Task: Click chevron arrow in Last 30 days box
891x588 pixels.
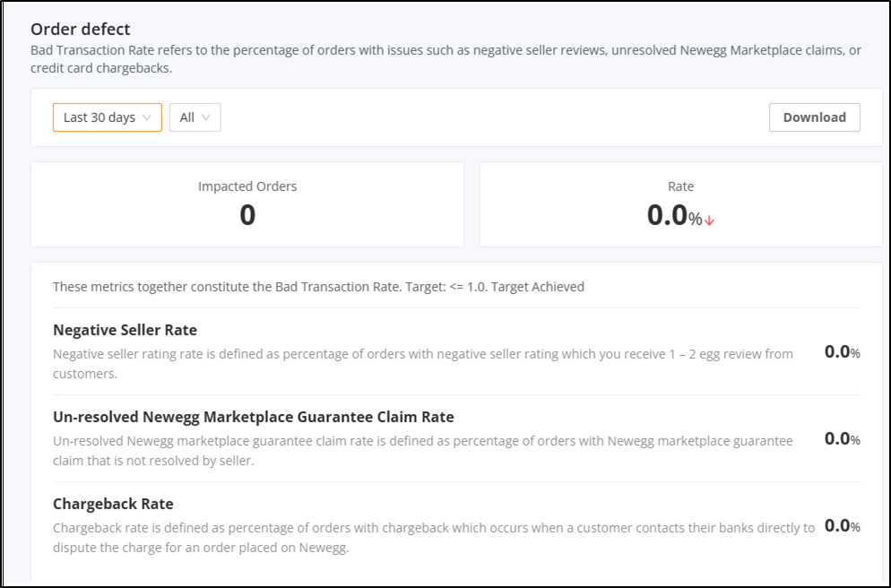Action: (x=147, y=117)
